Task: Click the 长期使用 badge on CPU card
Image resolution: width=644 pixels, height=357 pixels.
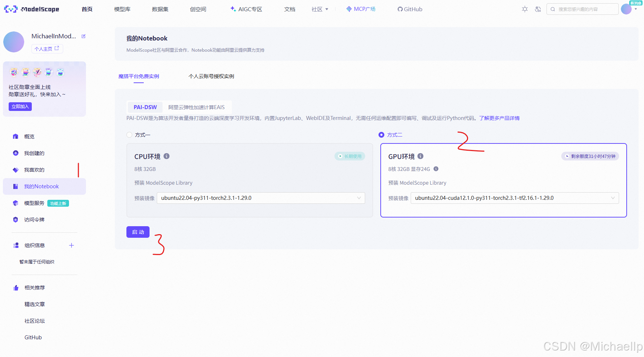Action: [x=350, y=156]
